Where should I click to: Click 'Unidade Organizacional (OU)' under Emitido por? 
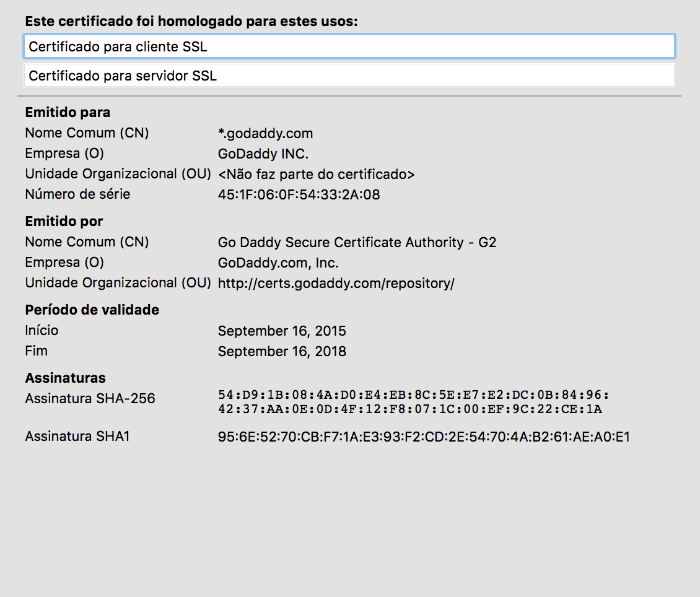[x=118, y=282]
